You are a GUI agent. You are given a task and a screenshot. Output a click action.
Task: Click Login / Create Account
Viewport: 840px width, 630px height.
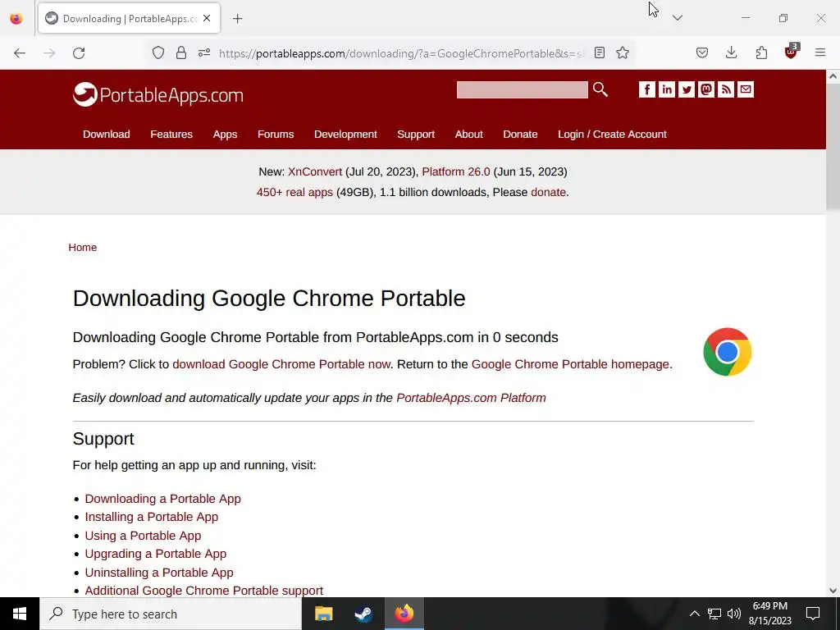pyautogui.click(x=612, y=135)
